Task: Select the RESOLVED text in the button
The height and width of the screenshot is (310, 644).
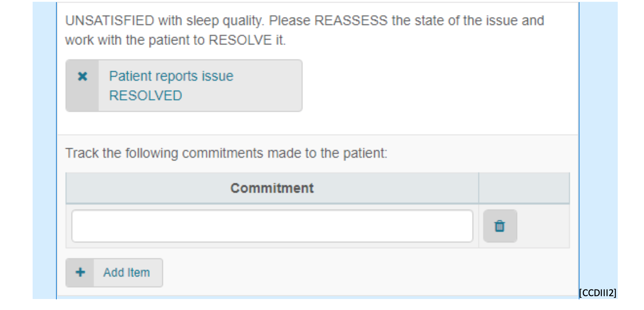Action: [146, 95]
